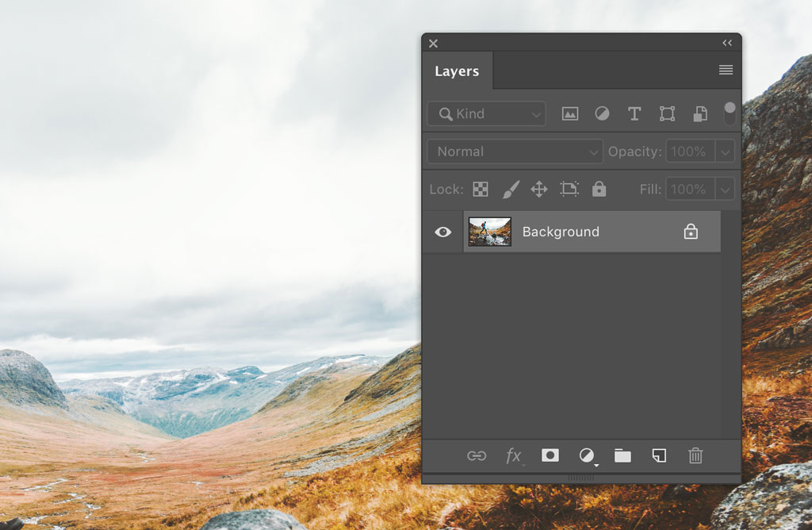
Task: Open the add layer style (fx) menu
Action: 514,456
